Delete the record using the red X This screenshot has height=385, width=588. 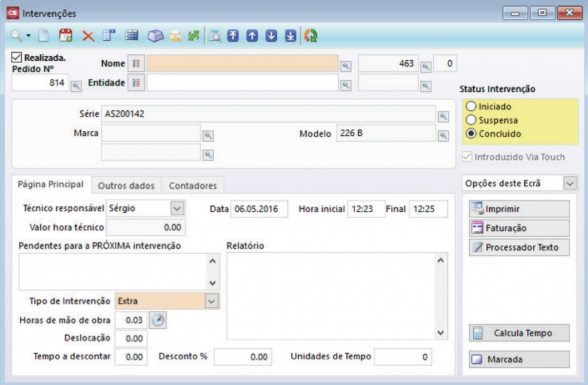(88, 36)
